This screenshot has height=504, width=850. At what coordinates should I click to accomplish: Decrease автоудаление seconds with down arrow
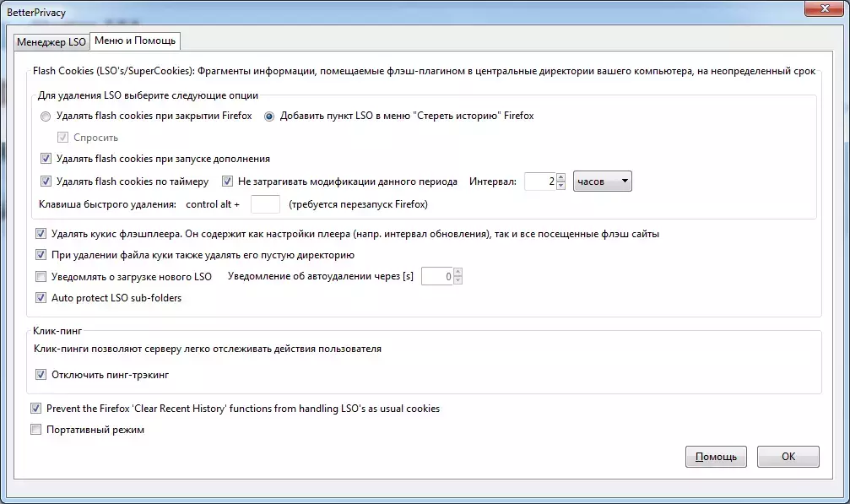tap(458, 281)
